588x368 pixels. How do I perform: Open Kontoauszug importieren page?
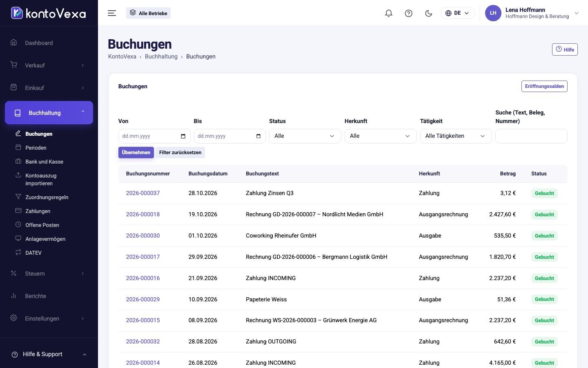coord(41,180)
